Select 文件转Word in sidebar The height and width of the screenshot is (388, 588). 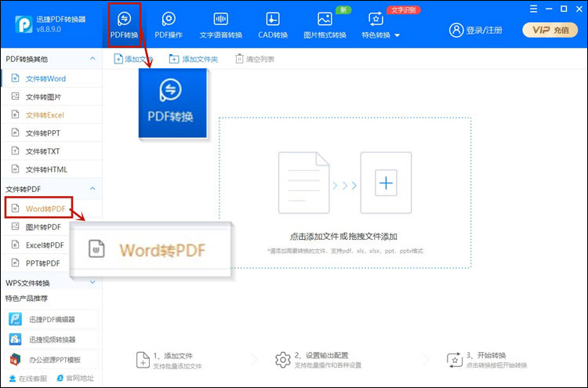pos(52,78)
